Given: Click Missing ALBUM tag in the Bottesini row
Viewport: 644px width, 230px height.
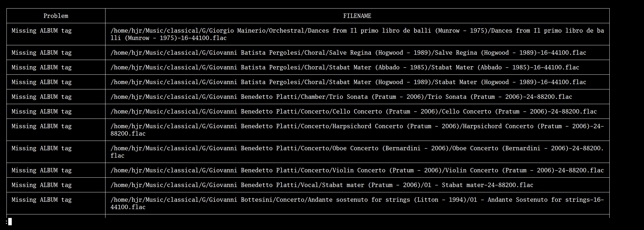Looking at the screenshot, I should (x=41, y=200).
